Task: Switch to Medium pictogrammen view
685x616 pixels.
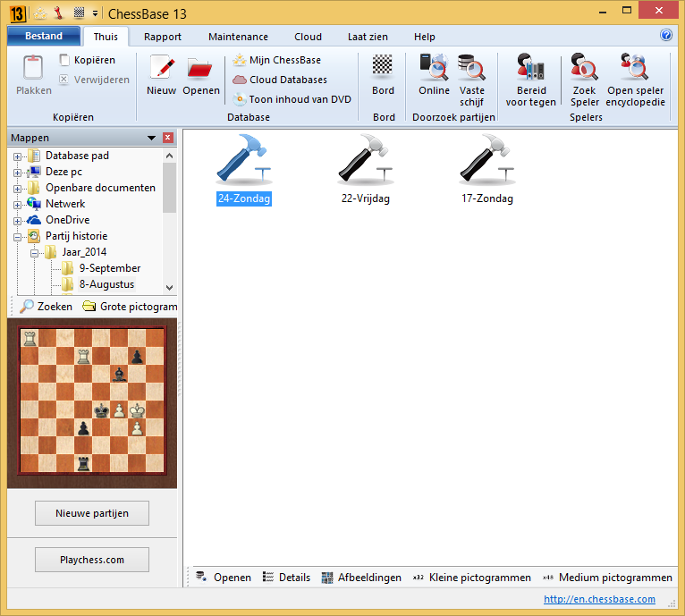Action: pyautogui.click(x=607, y=578)
